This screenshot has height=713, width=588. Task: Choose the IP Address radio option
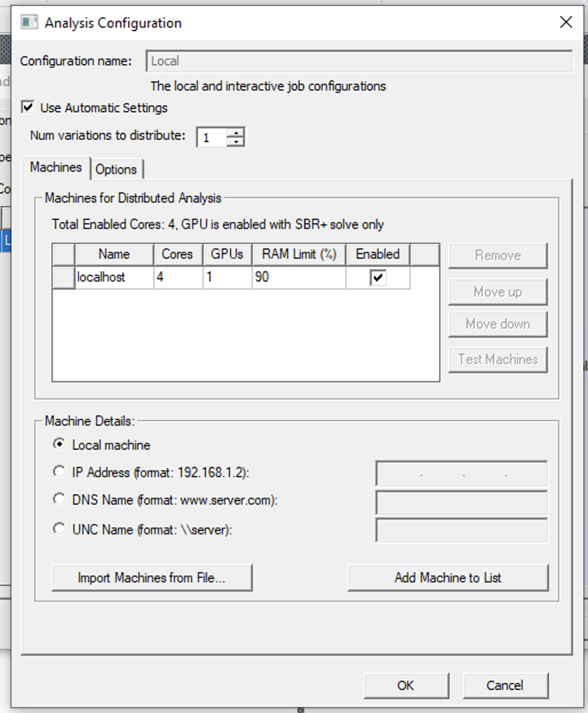59,472
